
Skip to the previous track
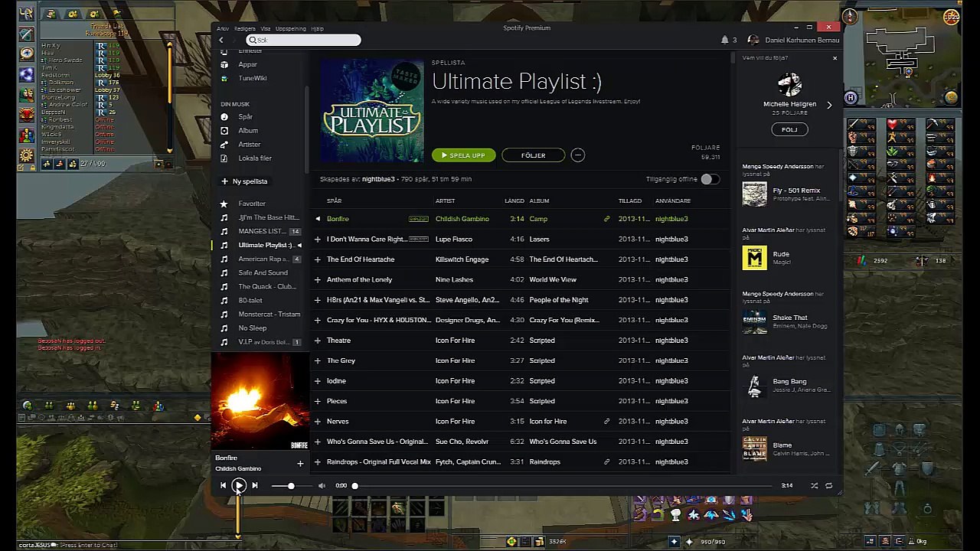[x=223, y=485]
